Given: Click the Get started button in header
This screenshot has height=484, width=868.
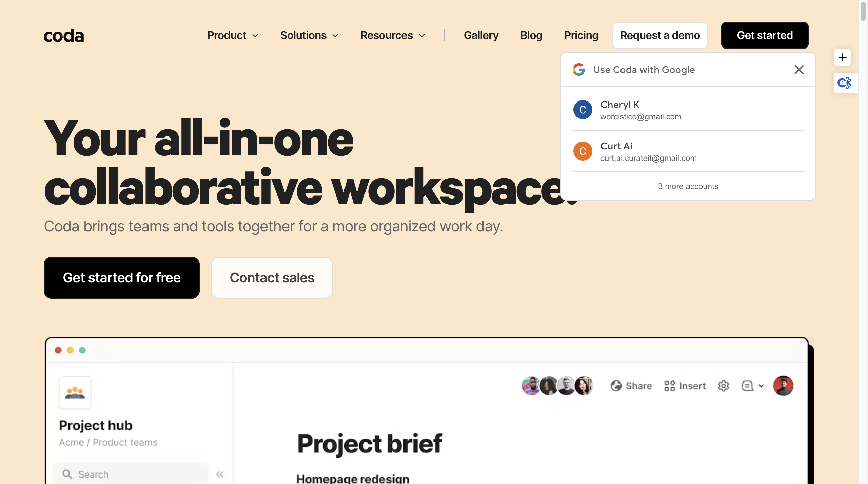Looking at the screenshot, I should pyautogui.click(x=765, y=35).
